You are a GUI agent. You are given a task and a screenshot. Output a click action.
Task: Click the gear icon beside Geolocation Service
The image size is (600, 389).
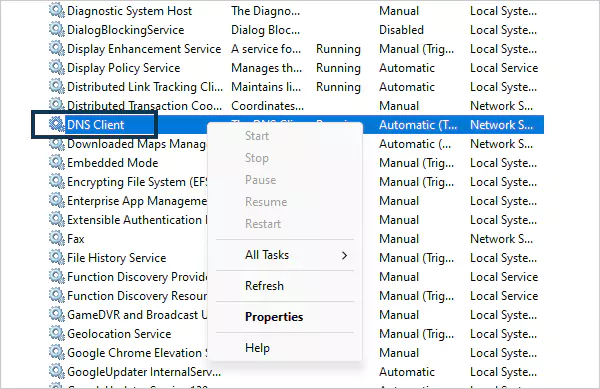(57, 334)
